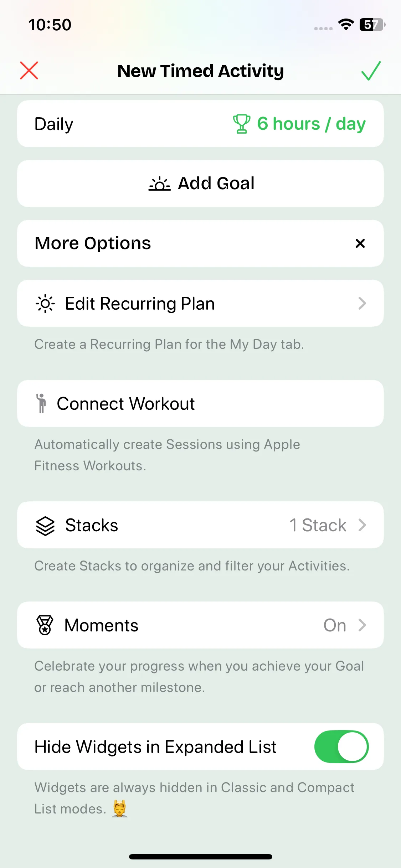Confirm with the green checkmark icon
This screenshot has width=401, height=868.
point(371,71)
